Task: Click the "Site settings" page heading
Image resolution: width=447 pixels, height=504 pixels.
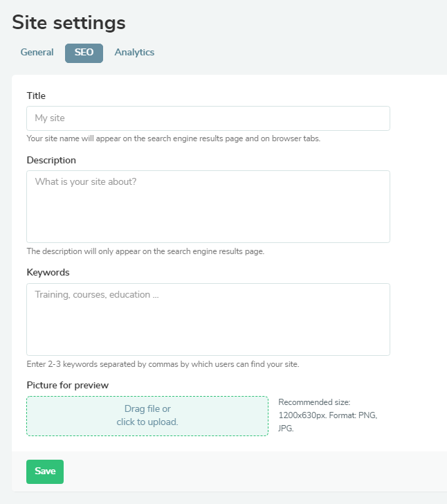Action: pos(69,22)
